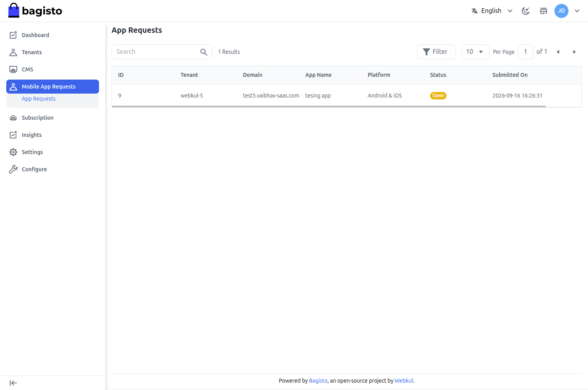
Task: Open the CMS sidebar item
Action: pos(53,69)
